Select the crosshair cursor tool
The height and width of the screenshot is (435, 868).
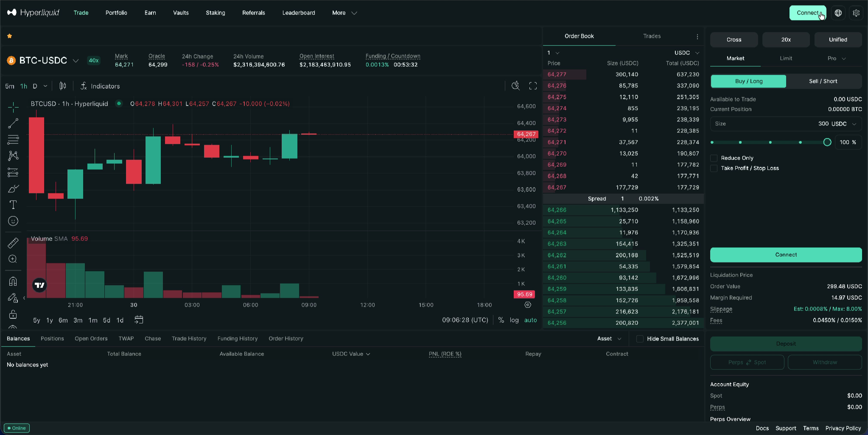click(13, 107)
